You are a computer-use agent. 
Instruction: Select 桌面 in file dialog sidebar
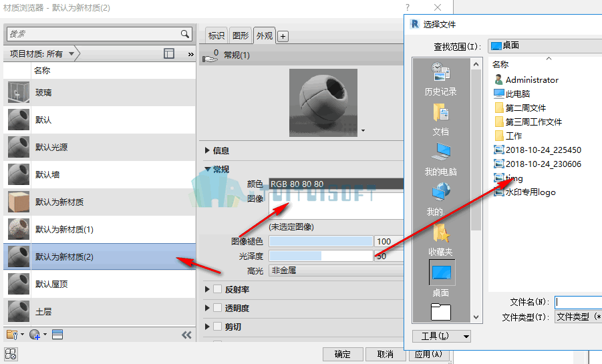(x=441, y=279)
